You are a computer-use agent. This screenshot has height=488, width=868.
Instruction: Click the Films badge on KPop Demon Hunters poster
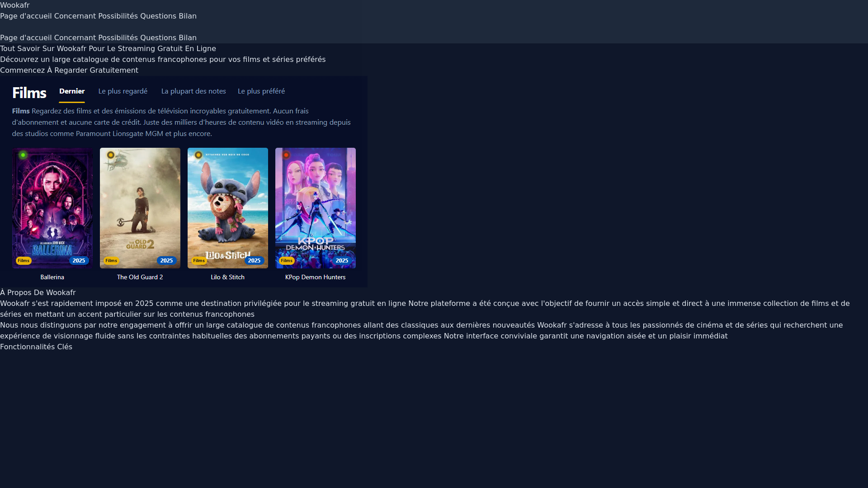(287, 261)
